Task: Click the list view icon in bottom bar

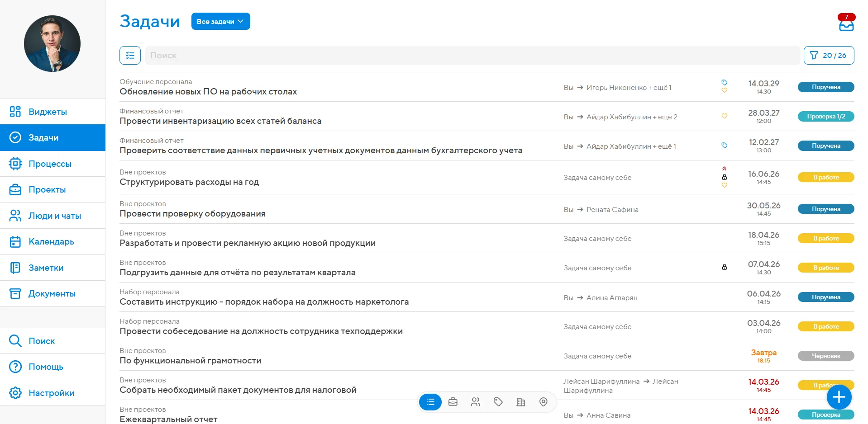Action: click(430, 402)
